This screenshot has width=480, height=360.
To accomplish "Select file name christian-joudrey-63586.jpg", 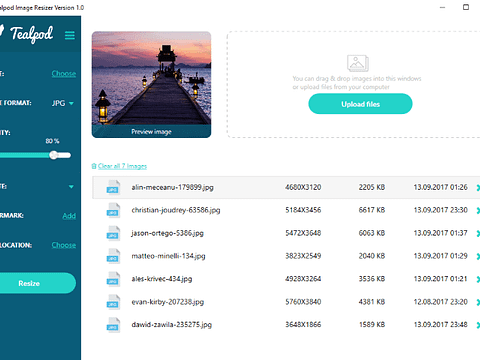I will click(176, 210).
